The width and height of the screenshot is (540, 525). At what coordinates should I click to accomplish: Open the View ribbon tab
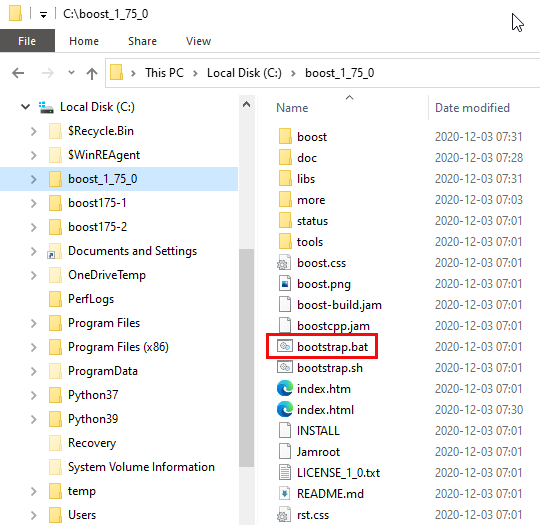click(x=198, y=41)
